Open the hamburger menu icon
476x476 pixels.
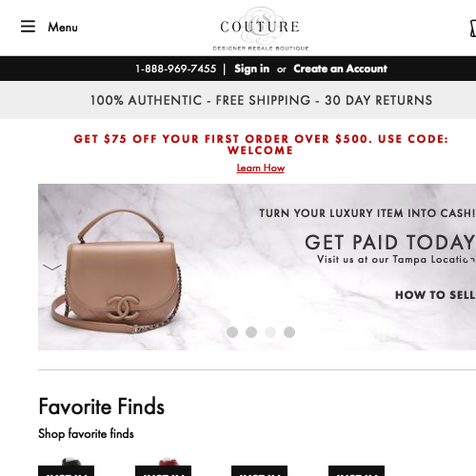28,27
